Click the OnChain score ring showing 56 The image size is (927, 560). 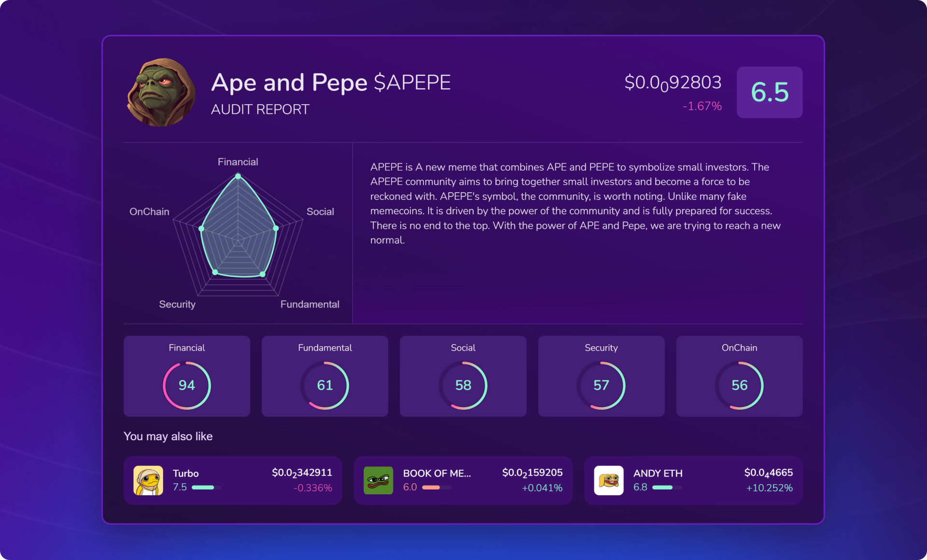pyautogui.click(x=739, y=385)
